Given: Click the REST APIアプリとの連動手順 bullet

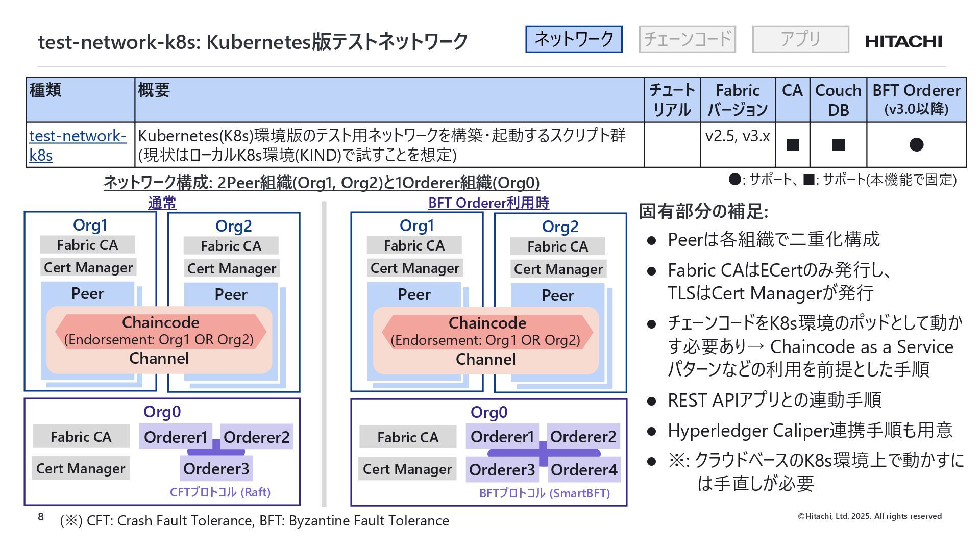Looking at the screenshot, I should 774,400.
